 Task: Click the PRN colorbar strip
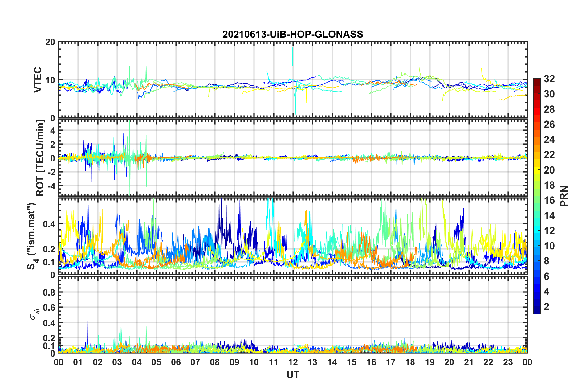pos(537,196)
